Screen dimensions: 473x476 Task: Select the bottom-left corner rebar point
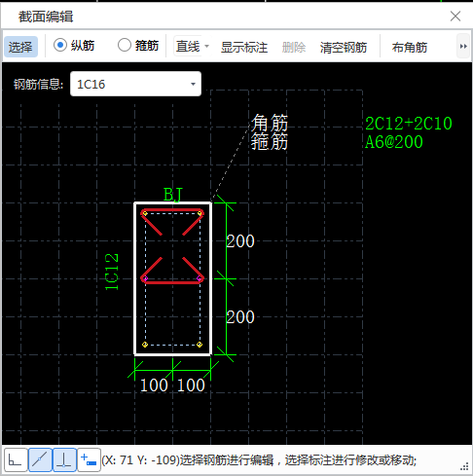pos(145,345)
